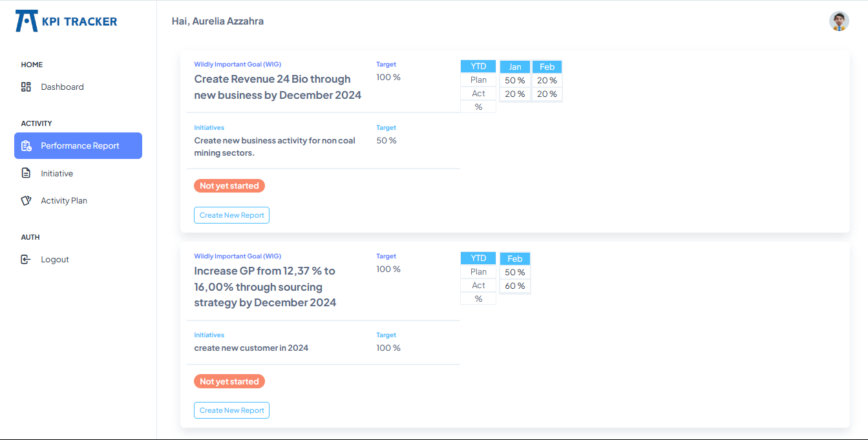Open Dashboard via its grid icon
The width and height of the screenshot is (868, 440).
26,87
